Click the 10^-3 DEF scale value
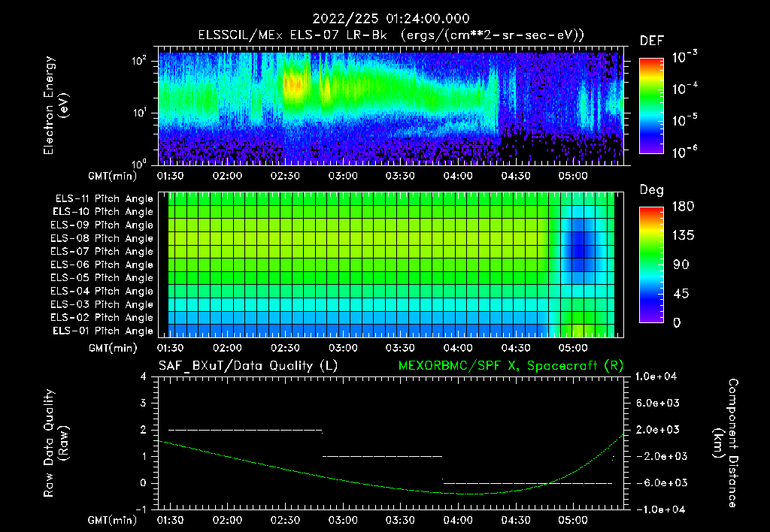The image size is (770, 532). point(684,57)
